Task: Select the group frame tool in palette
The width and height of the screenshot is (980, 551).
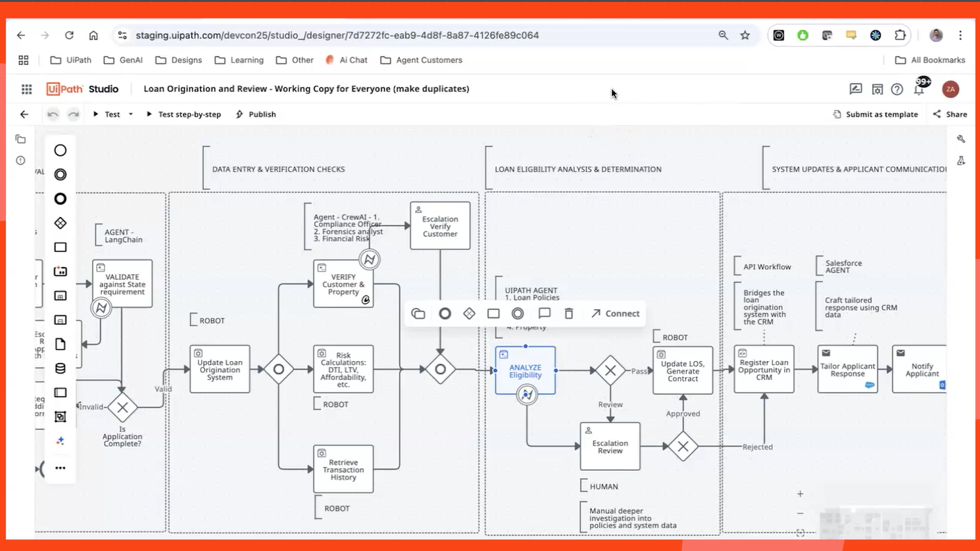Action: click(61, 417)
